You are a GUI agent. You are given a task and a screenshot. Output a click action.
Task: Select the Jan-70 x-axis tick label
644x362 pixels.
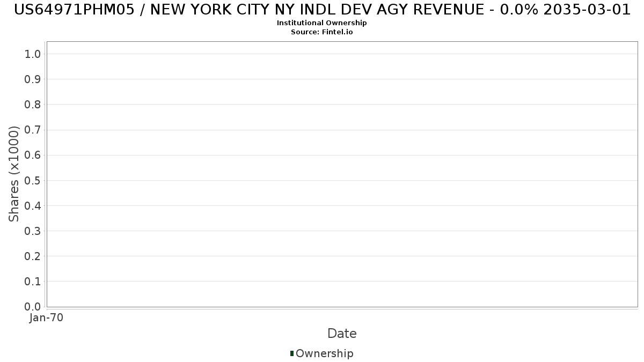(x=47, y=318)
